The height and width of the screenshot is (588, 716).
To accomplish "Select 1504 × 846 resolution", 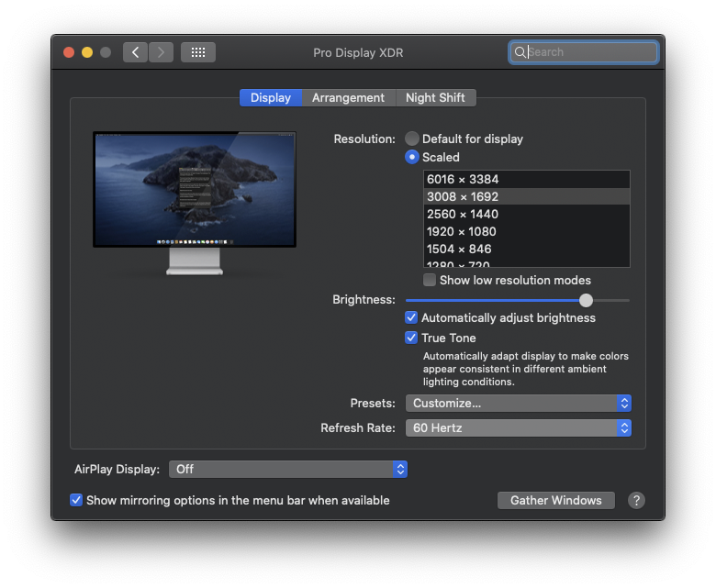I will point(527,249).
